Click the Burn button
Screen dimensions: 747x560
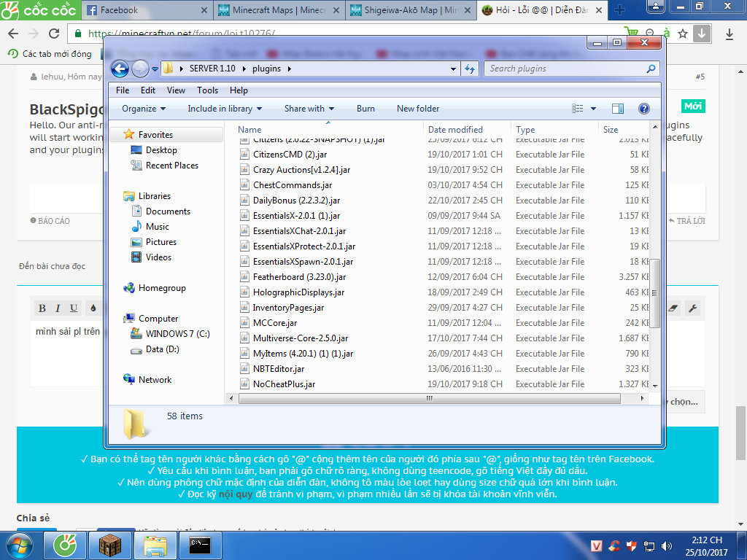tap(365, 109)
